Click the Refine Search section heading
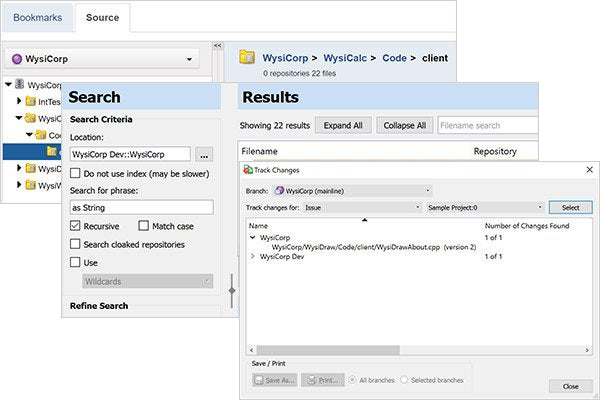The height and width of the screenshot is (400, 600). pos(99,306)
